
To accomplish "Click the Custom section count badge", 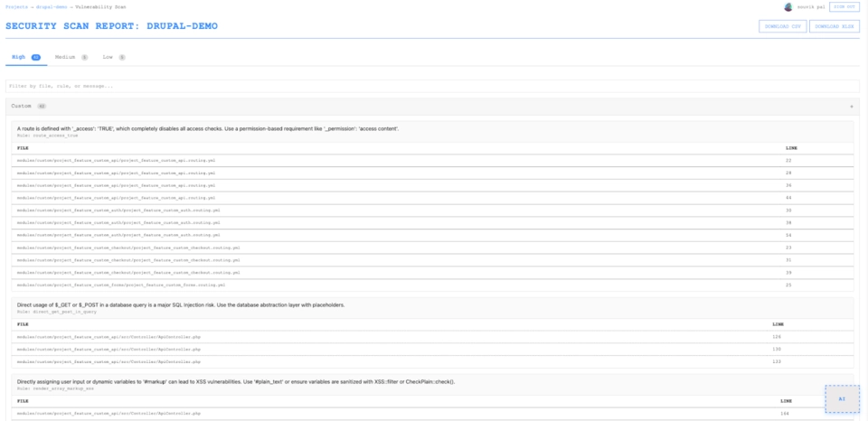I will (x=42, y=106).
